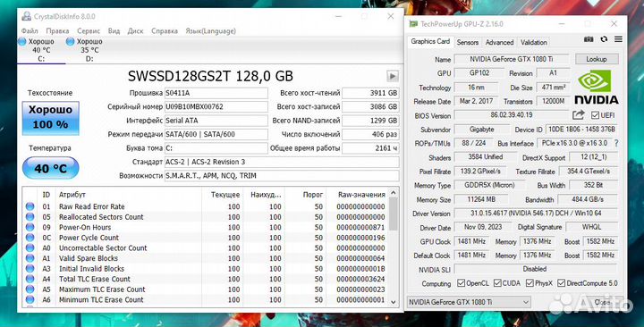Image resolution: width=644 pixels, height=327 pixels.
Task: Open the Справка menu
Action: point(165,31)
